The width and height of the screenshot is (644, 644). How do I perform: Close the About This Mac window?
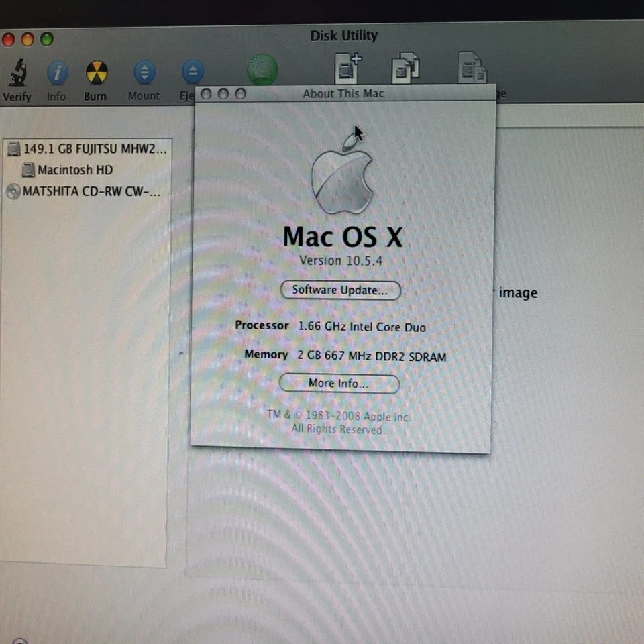pyautogui.click(x=206, y=94)
